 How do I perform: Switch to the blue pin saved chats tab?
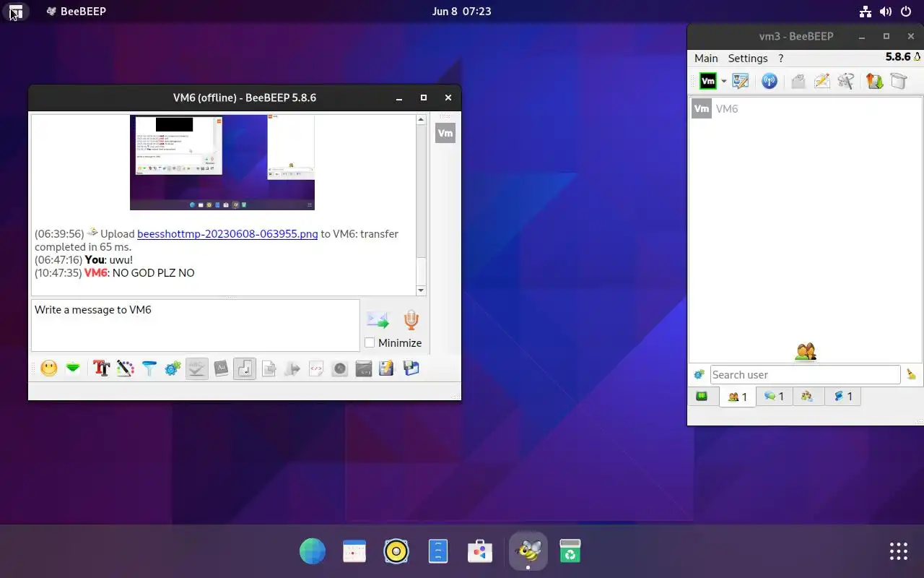pyautogui.click(x=843, y=396)
